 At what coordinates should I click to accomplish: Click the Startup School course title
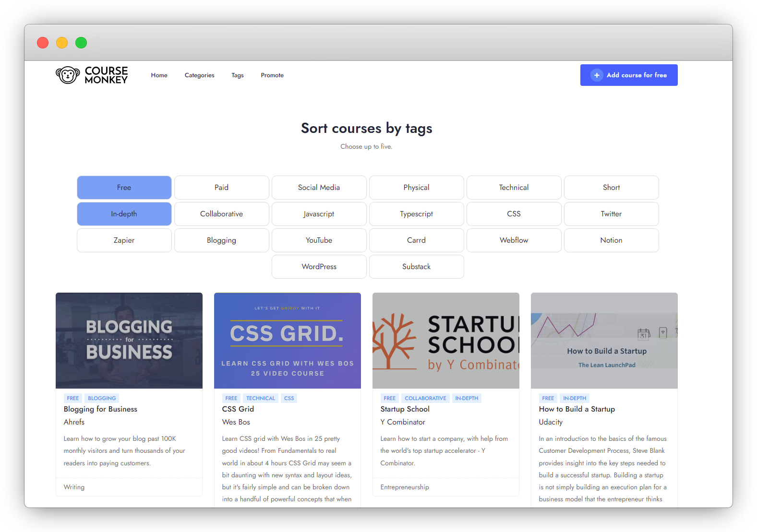[x=405, y=409]
